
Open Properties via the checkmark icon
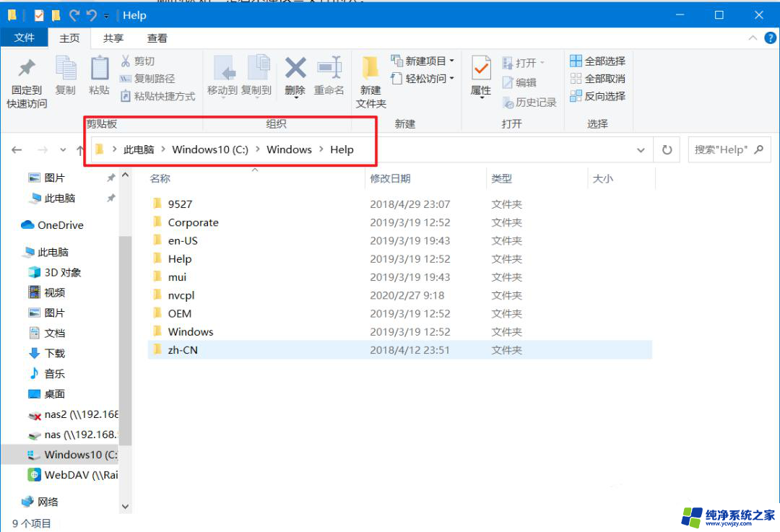pos(481,69)
